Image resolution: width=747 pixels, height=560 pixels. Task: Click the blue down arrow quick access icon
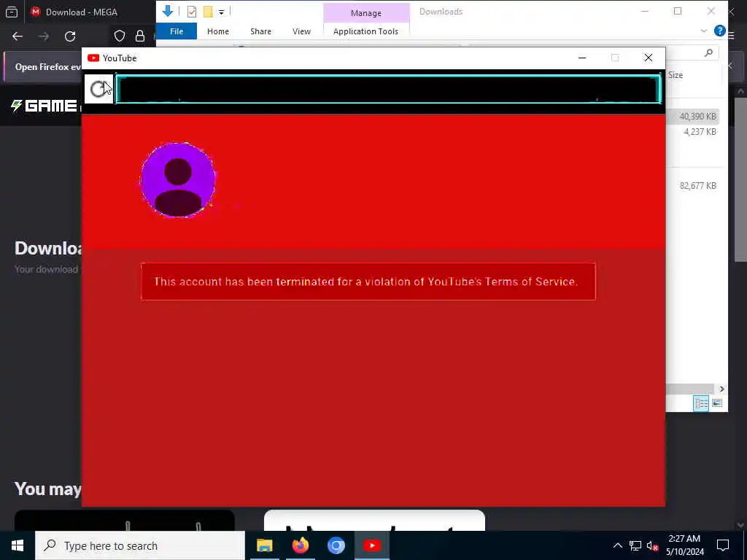point(168,12)
